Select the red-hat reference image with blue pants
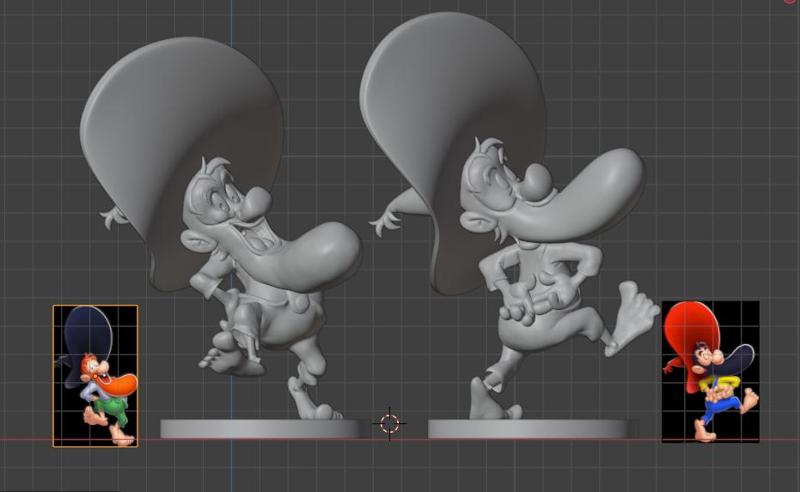Viewport: 800px width, 492px height. coord(710,372)
